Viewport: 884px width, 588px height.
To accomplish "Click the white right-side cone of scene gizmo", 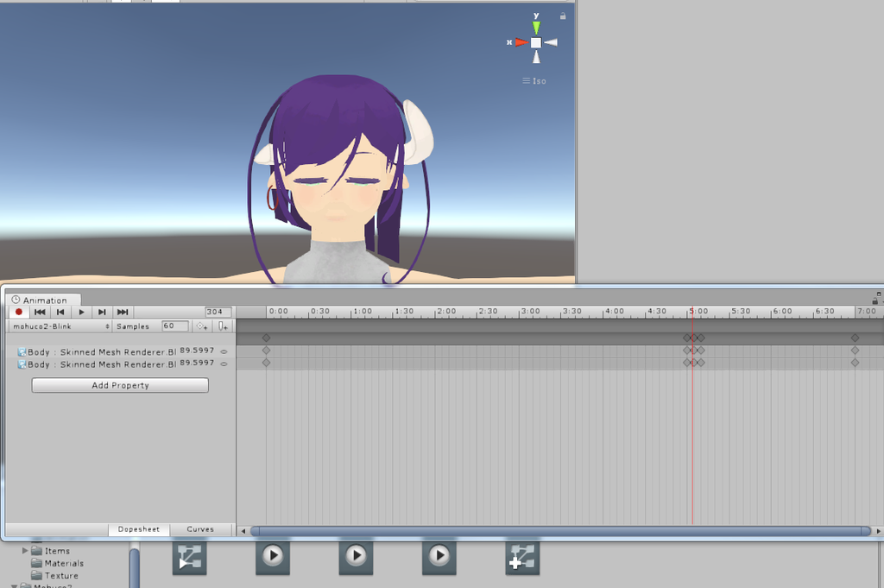I will coord(551,42).
